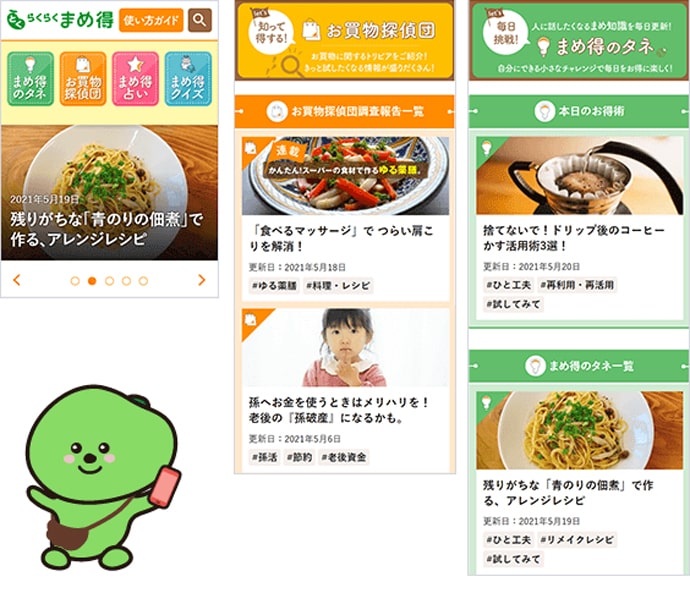690x600 pixels.
Task: Open the まめ得クイズ category icon
Action: pyautogui.click(x=188, y=79)
